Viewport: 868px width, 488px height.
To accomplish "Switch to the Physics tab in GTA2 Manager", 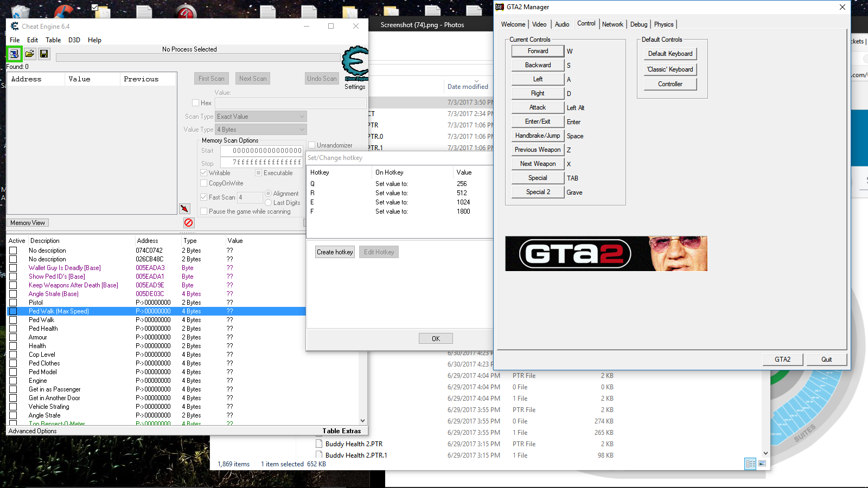I will [663, 24].
